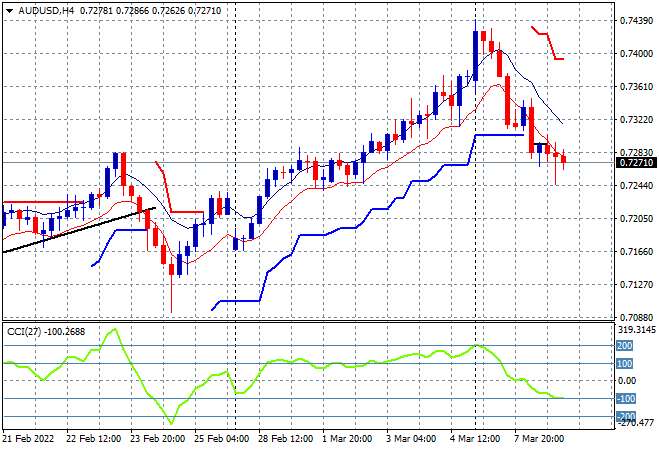Click the 100 level tag on CCI panel
The height and width of the screenshot is (450, 660).
(625, 364)
